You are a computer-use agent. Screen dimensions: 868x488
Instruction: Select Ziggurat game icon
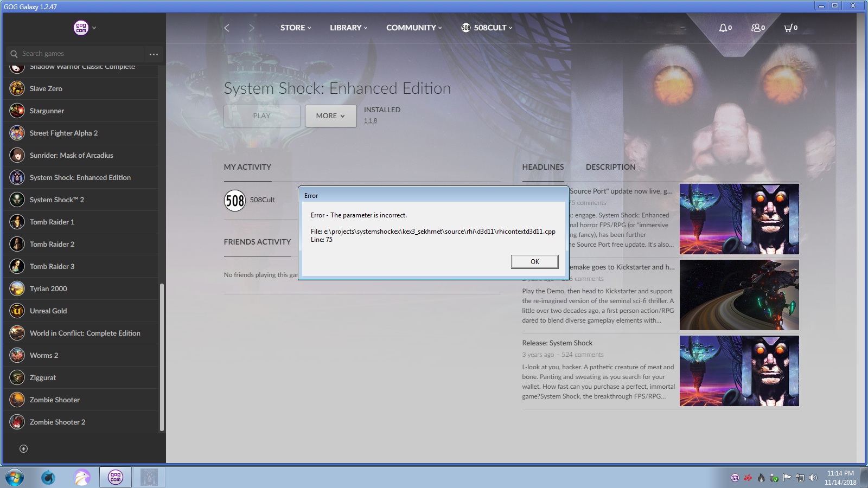coord(17,377)
